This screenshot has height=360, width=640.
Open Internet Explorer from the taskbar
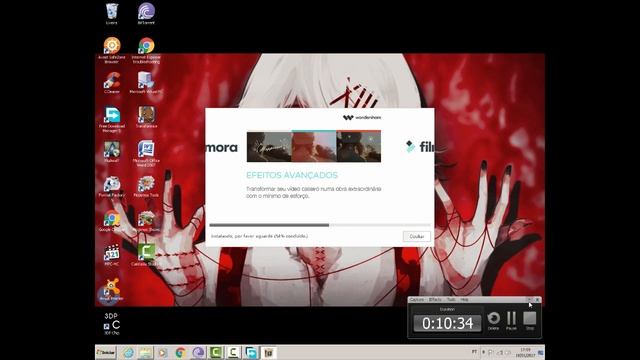pos(129,353)
